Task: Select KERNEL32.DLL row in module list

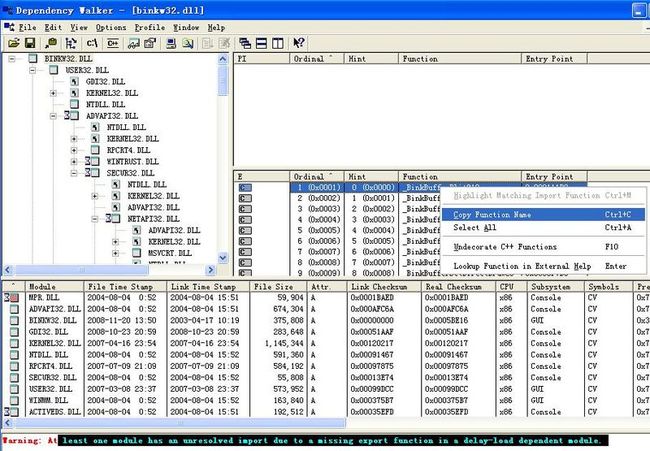Action: (x=323, y=343)
